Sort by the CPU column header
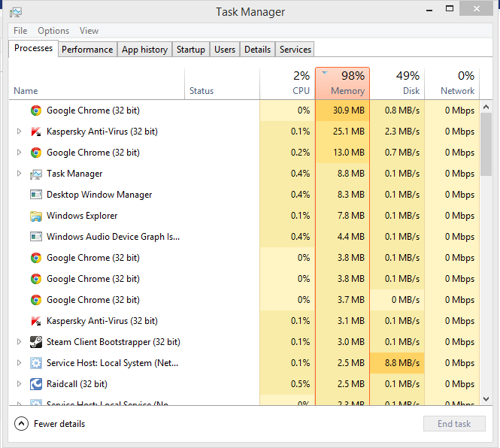The image size is (500, 448). (287, 83)
